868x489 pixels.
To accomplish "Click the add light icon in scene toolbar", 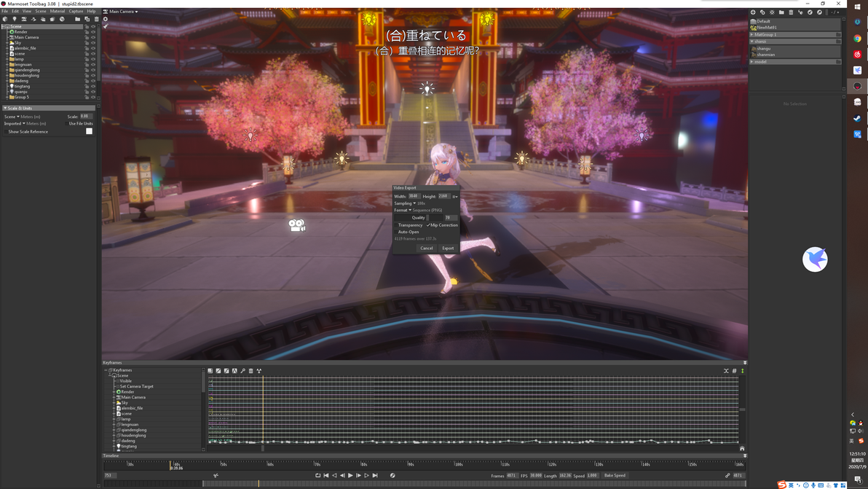I will pyautogui.click(x=15, y=19).
